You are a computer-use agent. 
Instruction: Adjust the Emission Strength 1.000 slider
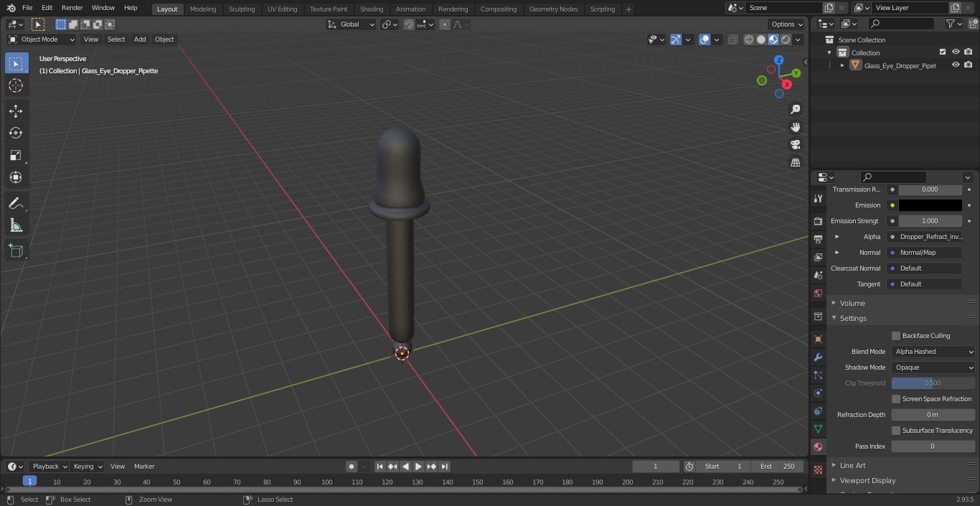click(x=930, y=221)
